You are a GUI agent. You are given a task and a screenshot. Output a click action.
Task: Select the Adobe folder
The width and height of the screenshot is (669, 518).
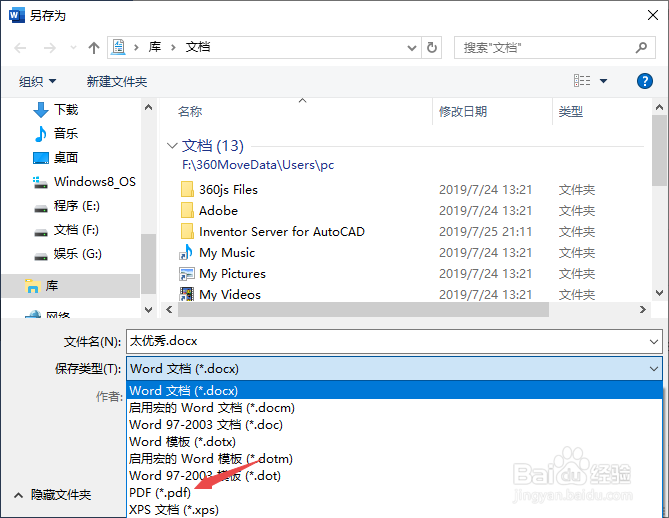218,210
